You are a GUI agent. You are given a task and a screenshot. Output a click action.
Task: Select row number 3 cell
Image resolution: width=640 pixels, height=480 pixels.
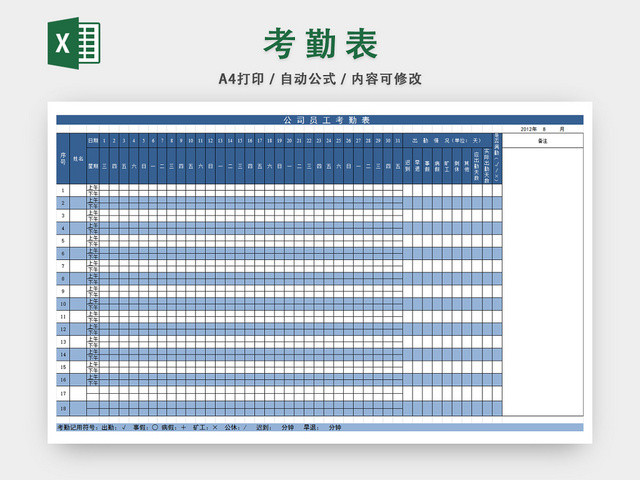click(x=63, y=216)
